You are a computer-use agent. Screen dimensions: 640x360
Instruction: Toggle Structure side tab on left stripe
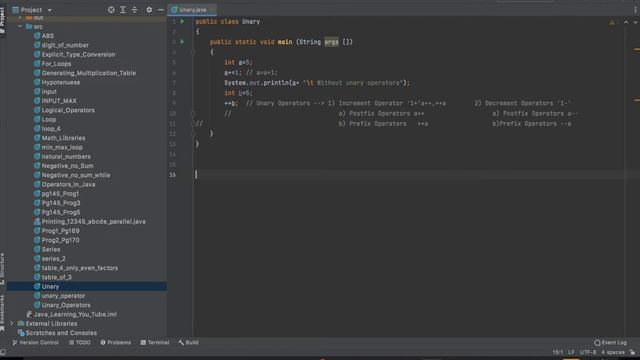pyautogui.click(x=2, y=268)
